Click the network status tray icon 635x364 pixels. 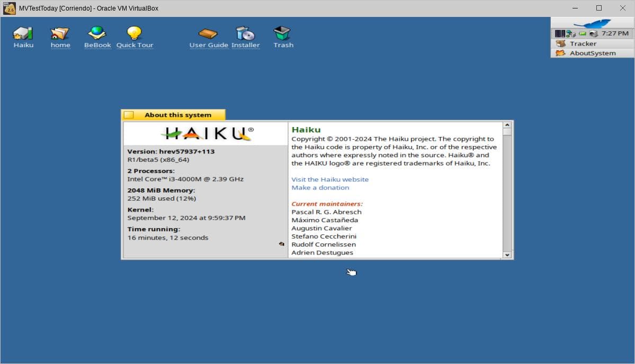(571, 33)
